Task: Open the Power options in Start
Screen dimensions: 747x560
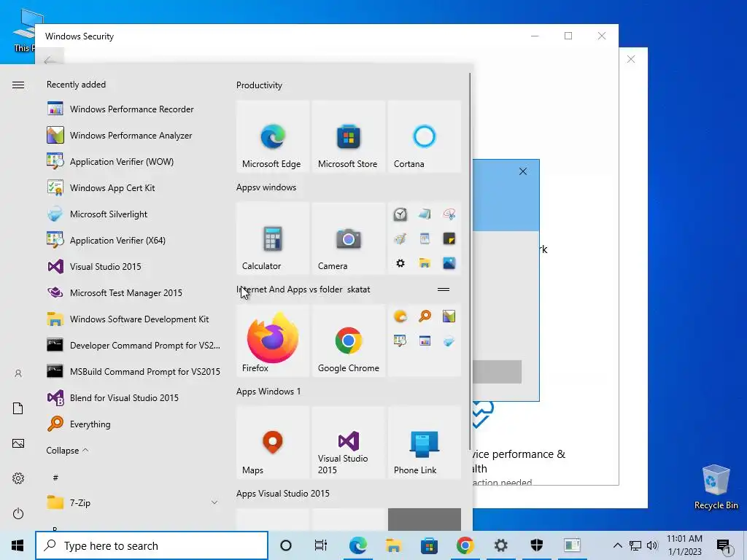Action: pos(18,513)
